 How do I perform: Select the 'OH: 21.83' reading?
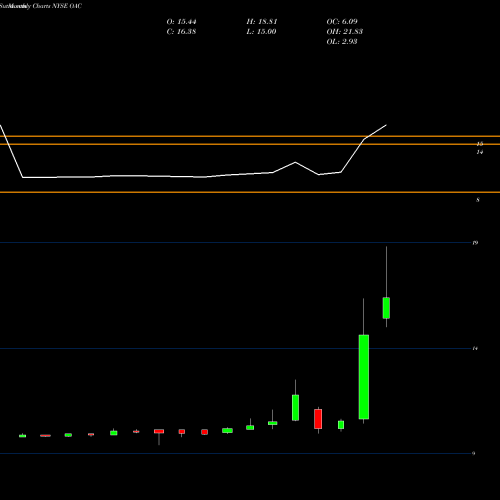pos(345,32)
